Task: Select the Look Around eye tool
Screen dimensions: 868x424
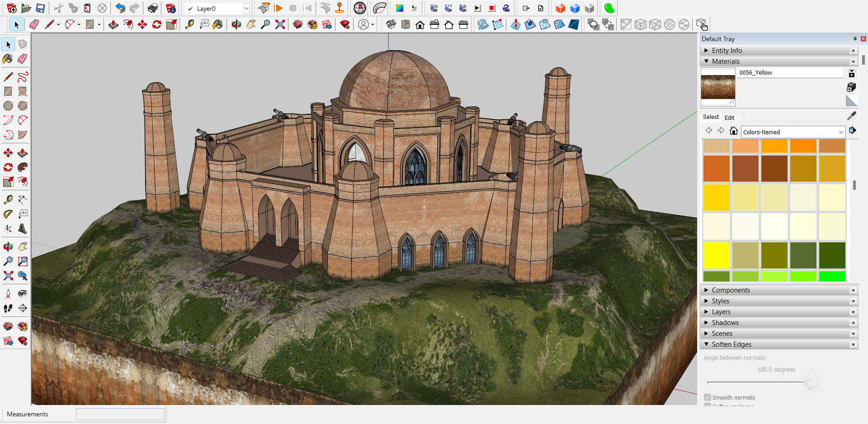Action: click(x=23, y=294)
